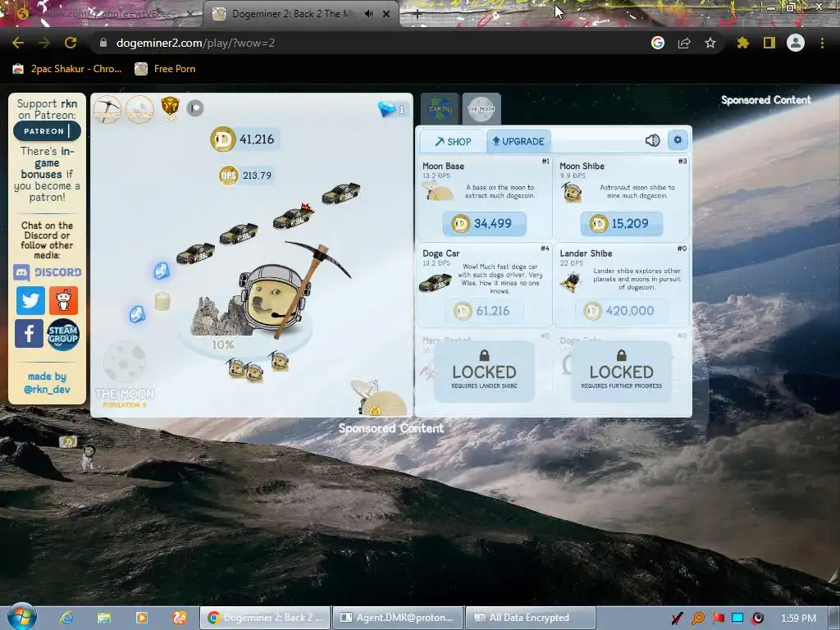Open game settings gear button
Viewport: 840px width, 630px height.
[678, 139]
